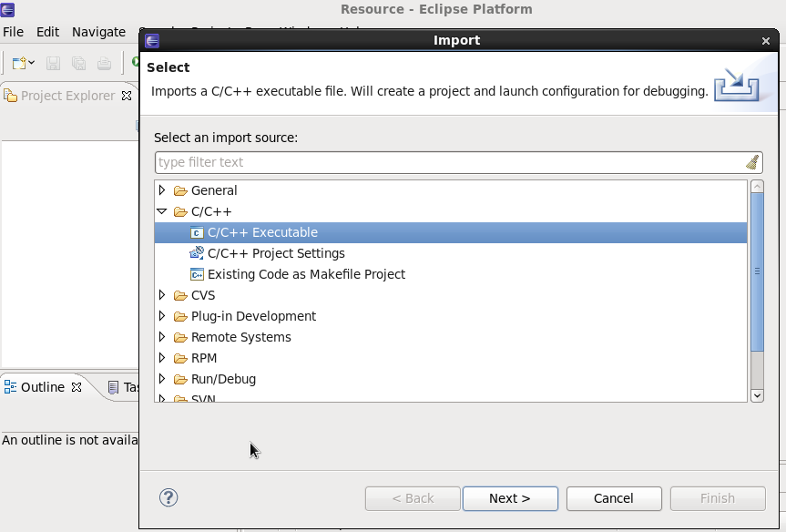Click the help question mark icon
Screen dimensions: 786x532
coord(168,498)
